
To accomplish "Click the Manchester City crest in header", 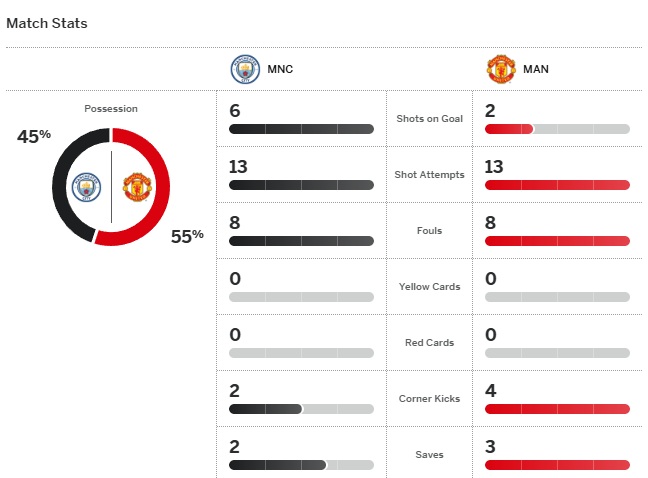I will pyautogui.click(x=245, y=69).
